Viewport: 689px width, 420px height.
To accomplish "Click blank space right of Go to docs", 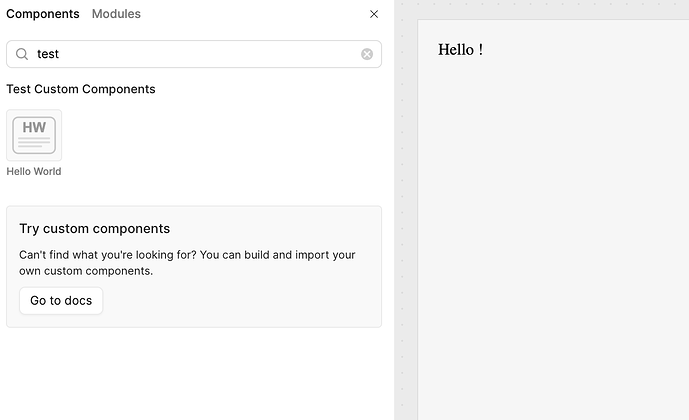I will point(240,301).
